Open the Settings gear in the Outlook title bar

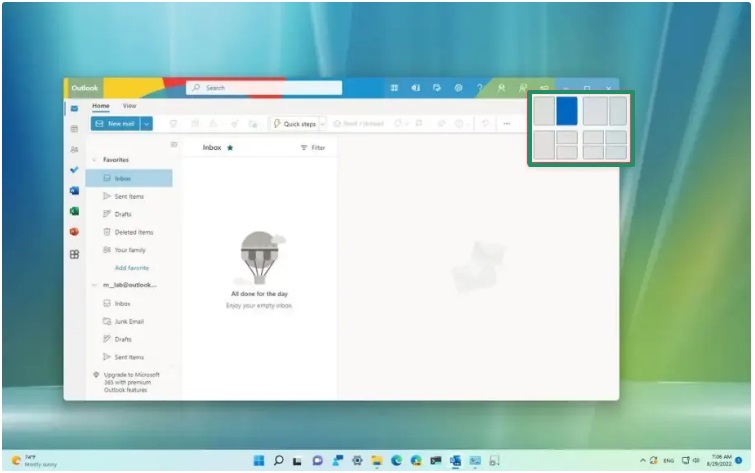pos(458,88)
